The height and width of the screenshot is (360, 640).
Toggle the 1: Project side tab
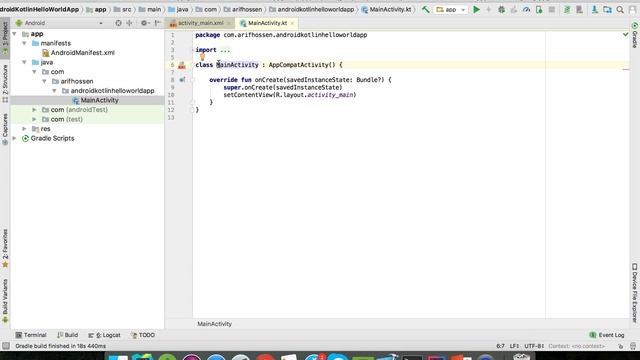(x=5, y=39)
